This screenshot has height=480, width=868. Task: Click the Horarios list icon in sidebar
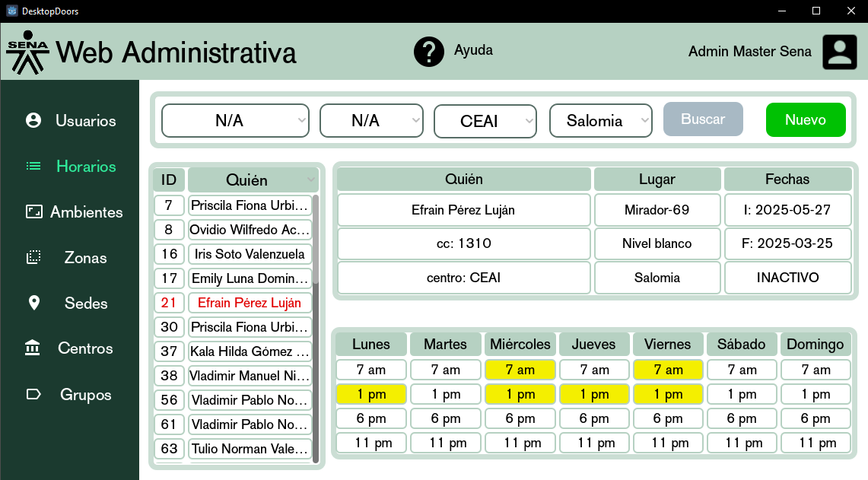(x=33, y=166)
